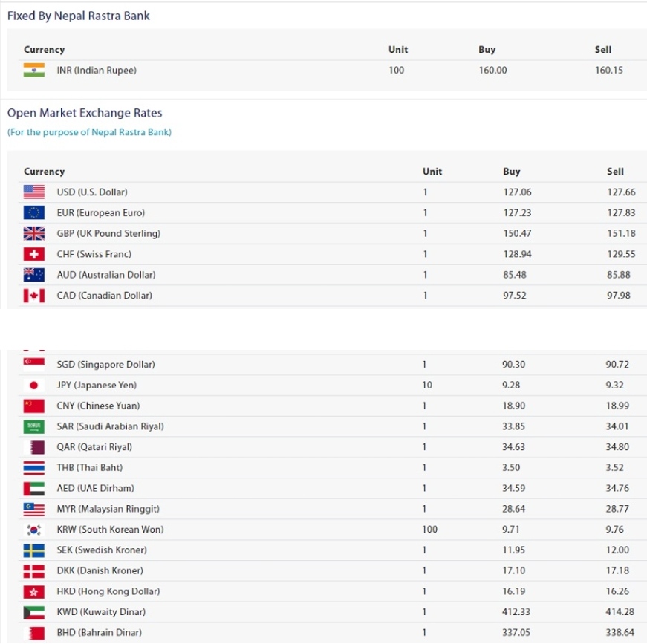Select the QAR sell rate 34.80

(617, 447)
